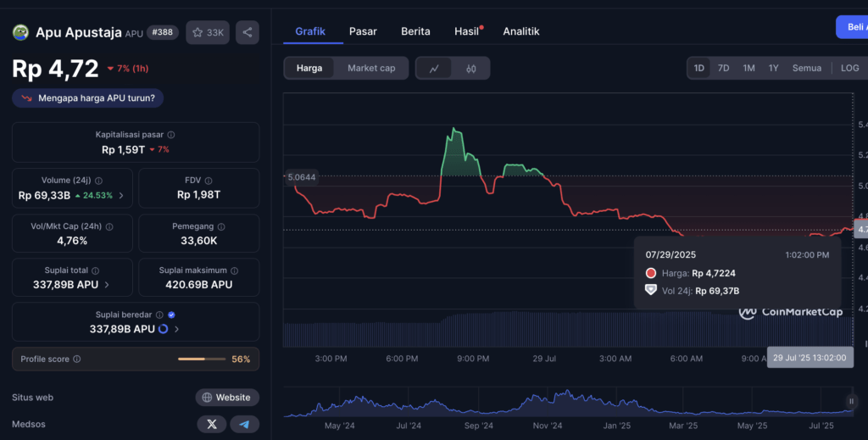Toggle LOG scale on the chart
This screenshot has height=440, width=868.
coord(849,68)
